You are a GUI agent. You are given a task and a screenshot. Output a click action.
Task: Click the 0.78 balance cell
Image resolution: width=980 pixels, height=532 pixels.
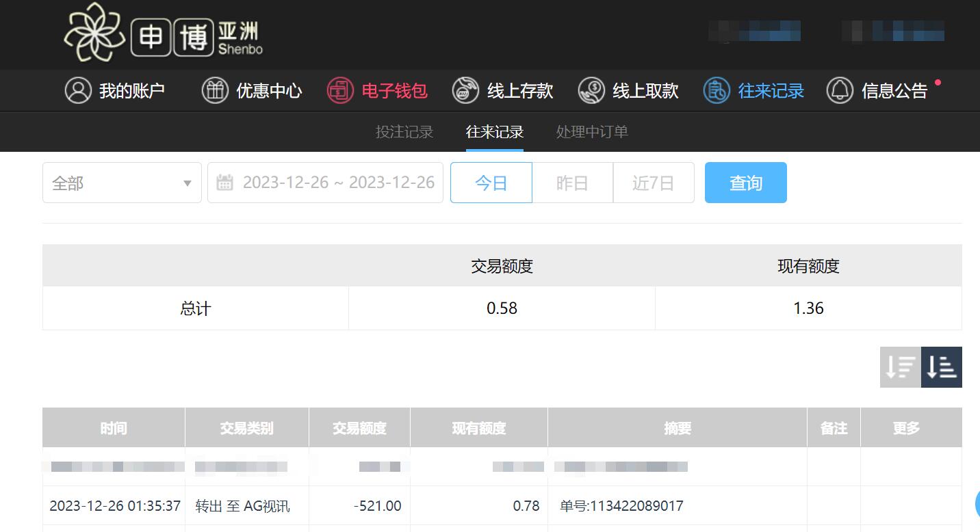tap(526, 506)
